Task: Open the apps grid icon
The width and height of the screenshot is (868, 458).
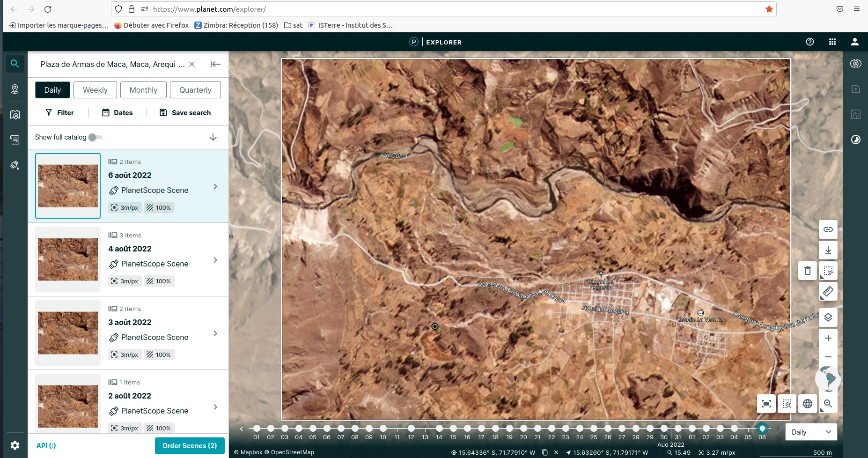Action: point(832,42)
